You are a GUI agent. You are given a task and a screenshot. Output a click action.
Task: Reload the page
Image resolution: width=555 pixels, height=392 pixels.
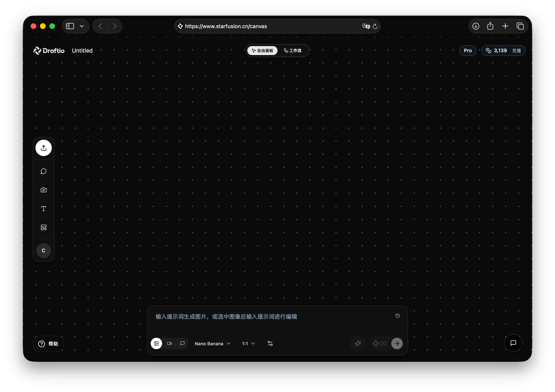[375, 26]
